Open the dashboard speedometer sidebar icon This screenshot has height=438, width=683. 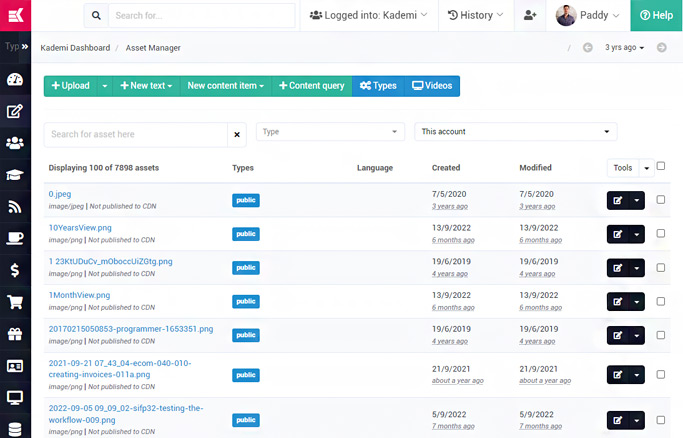click(15, 80)
